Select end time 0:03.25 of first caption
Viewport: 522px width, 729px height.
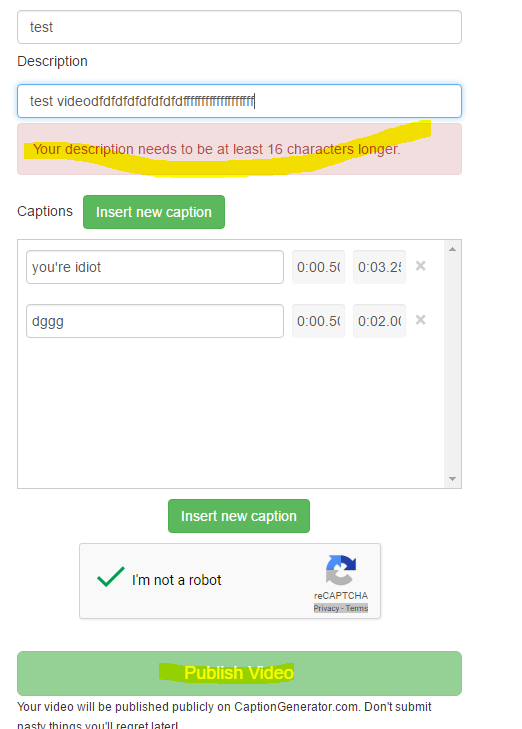(379, 267)
